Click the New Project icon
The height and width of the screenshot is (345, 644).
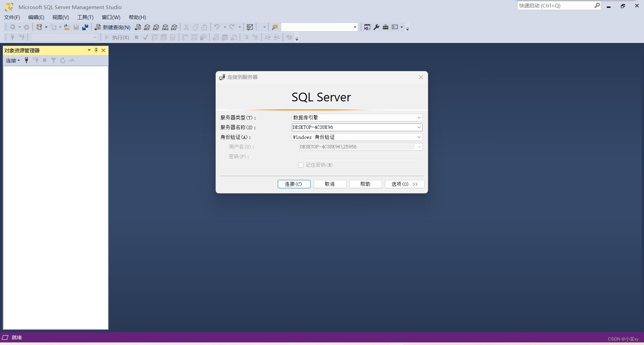click(x=39, y=27)
